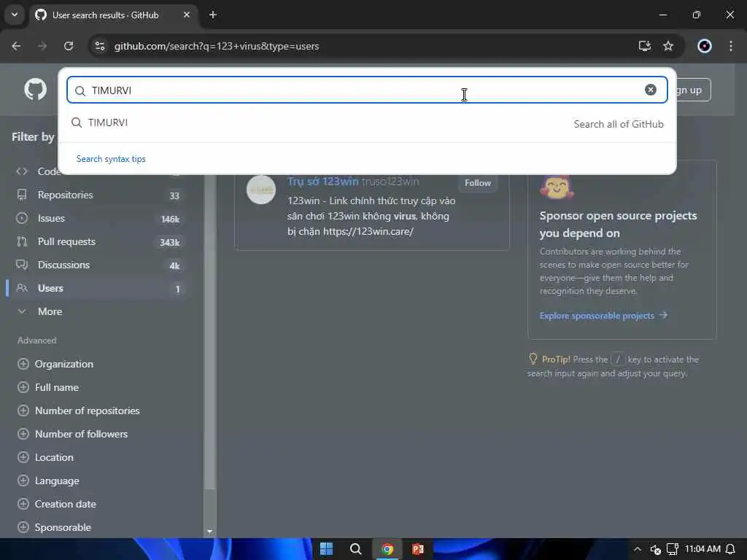This screenshot has width=747, height=560.
Task: Click the ProTip lightbulb icon
Action: pyautogui.click(x=533, y=359)
